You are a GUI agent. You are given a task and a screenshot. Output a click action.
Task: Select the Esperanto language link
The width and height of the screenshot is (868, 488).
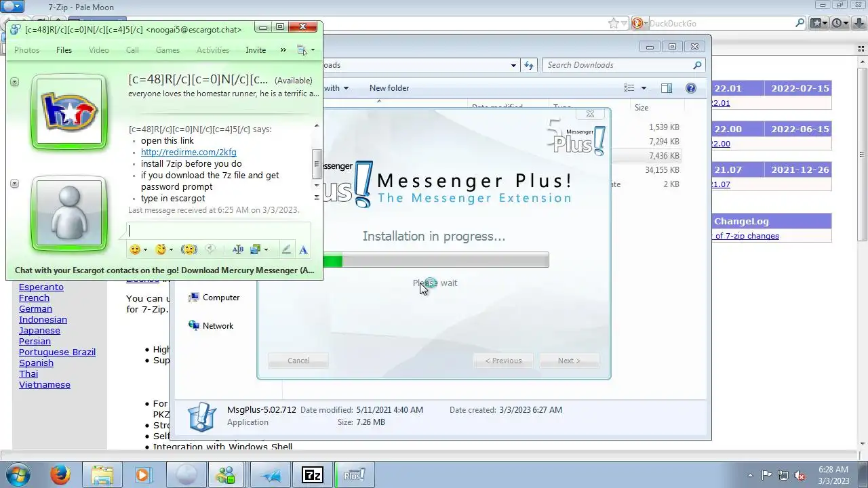(x=41, y=287)
